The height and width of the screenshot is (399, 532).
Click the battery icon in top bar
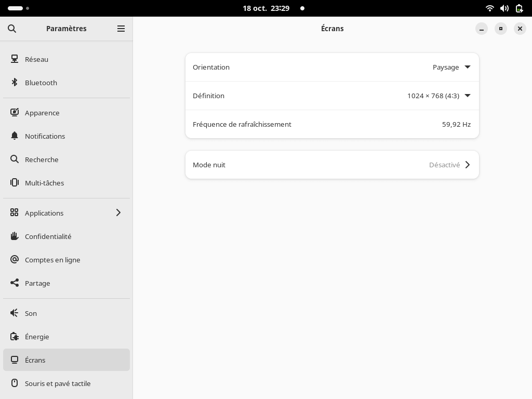pyautogui.click(x=519, y=8)
